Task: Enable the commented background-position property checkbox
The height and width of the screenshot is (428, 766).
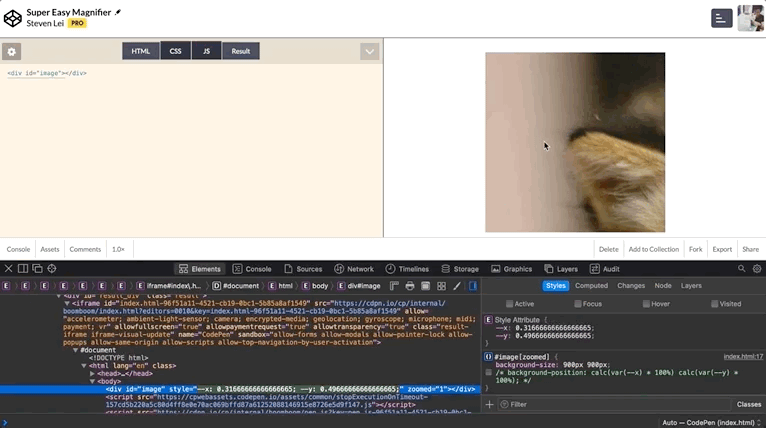Action: tap(489, 372)
